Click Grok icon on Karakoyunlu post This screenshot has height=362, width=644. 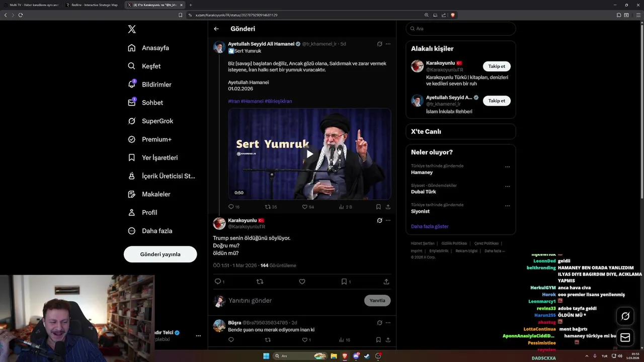tap(380, 220)
